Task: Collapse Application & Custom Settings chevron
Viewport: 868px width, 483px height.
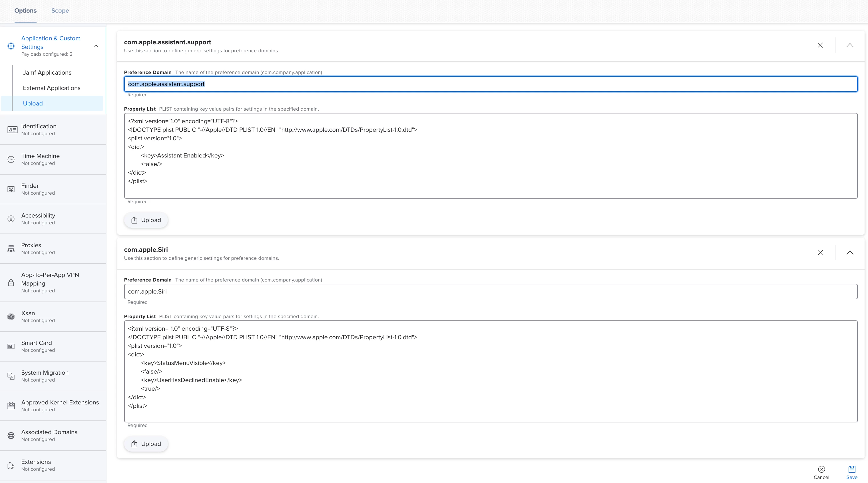Action: tap(96, 46)
